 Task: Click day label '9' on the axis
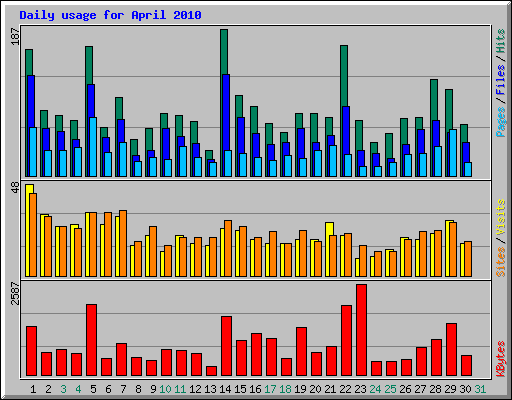pyautogui.click(x=153, y=389)
